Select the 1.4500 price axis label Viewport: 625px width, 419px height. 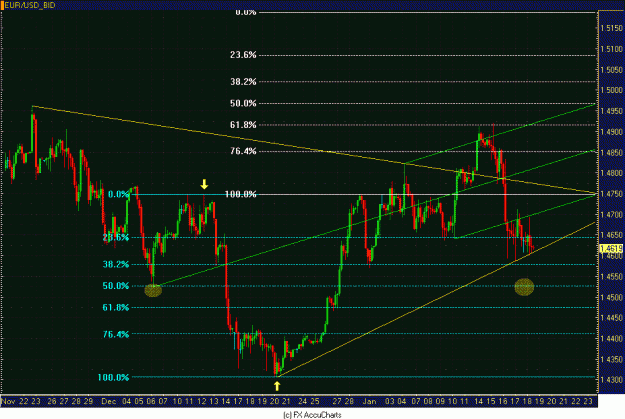click(611, 297)
